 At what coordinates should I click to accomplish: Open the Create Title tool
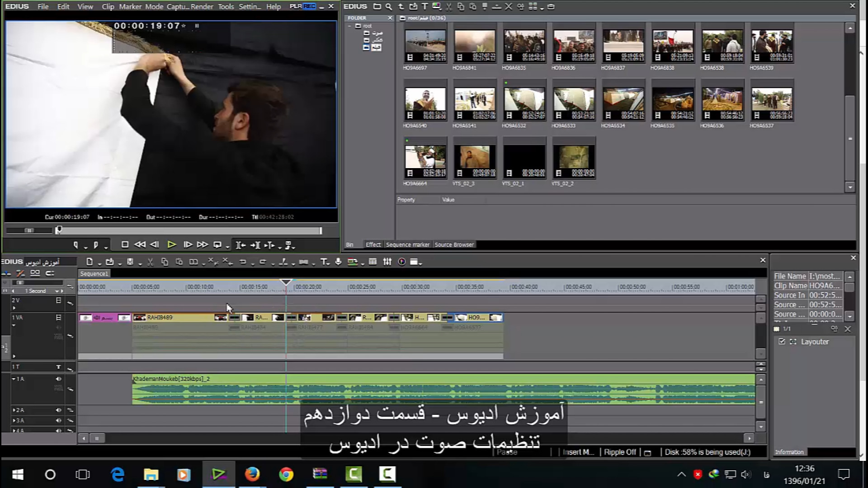324,262
